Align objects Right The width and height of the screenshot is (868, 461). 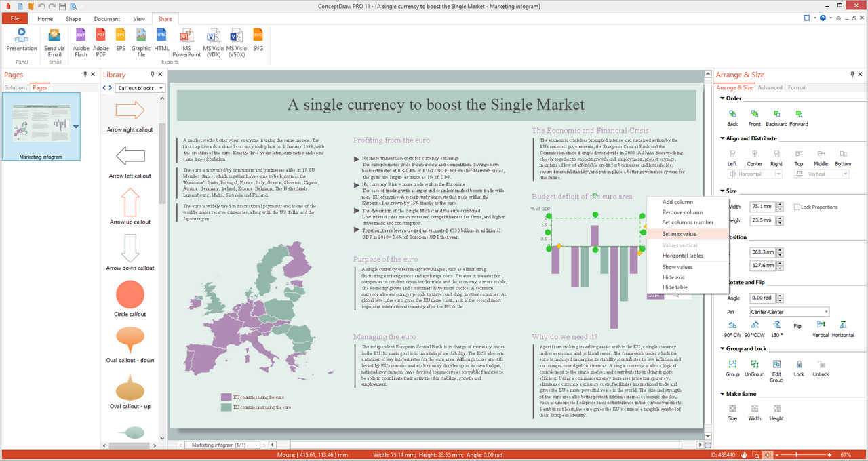(776, 158)
